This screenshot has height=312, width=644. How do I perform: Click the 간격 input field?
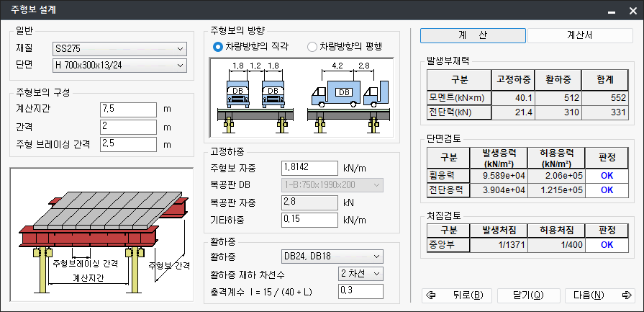click(128, 127)
